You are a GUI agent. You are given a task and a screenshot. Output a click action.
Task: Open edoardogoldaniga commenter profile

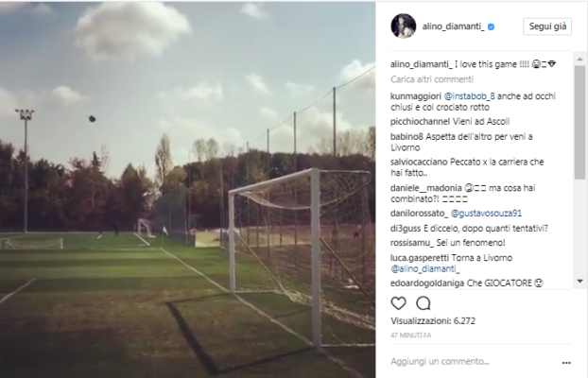click(x=427, y=283)
